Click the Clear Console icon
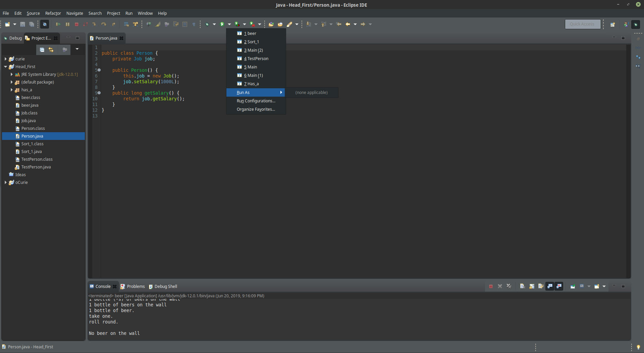Screen dimensions: 644x353 [523, 286]
